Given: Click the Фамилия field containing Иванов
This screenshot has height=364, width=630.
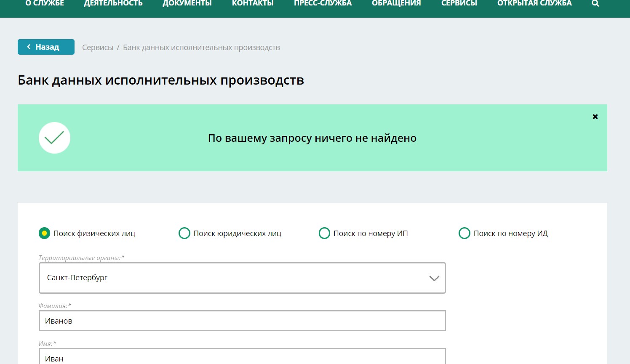Looking at the screenshot, I should 242,321.
